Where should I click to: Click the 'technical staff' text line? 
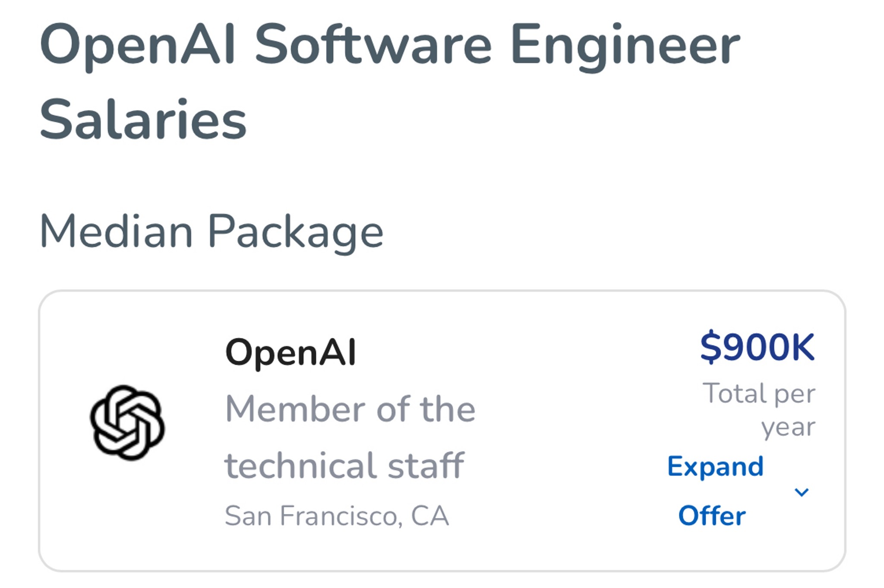click(x=344, y=465)
